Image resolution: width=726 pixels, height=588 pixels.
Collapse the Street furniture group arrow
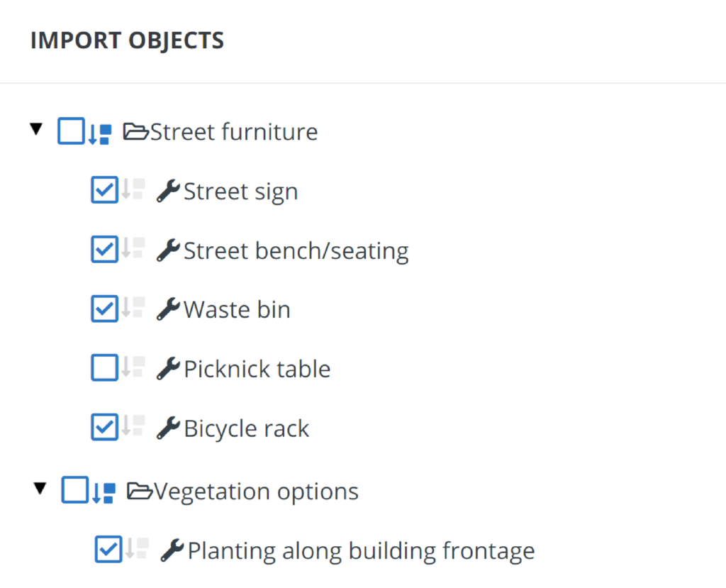(x=36, y=129)
